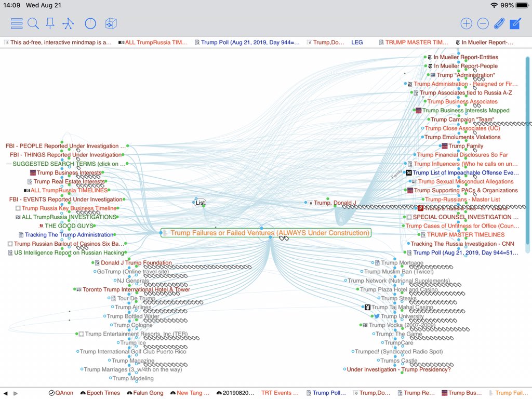Tap the flag icon beside Trump Family
The width and height of the screenshot is (532, 399).
tap(445, 146)
